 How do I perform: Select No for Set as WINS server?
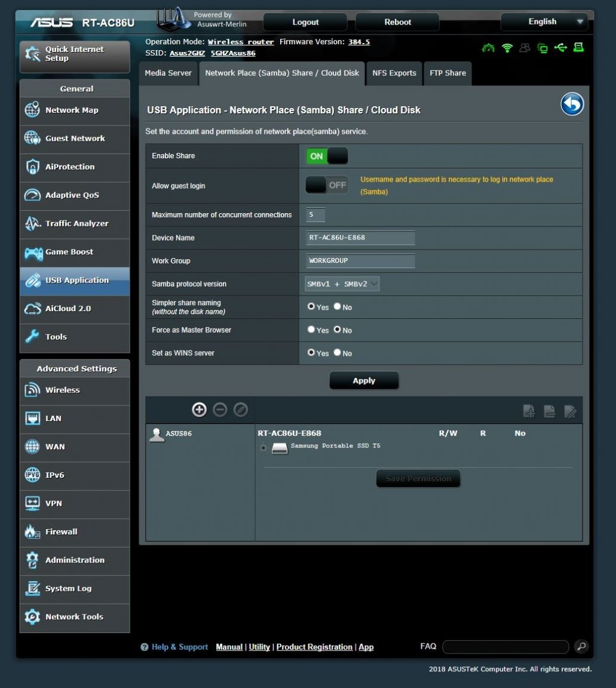coord(337,352)
